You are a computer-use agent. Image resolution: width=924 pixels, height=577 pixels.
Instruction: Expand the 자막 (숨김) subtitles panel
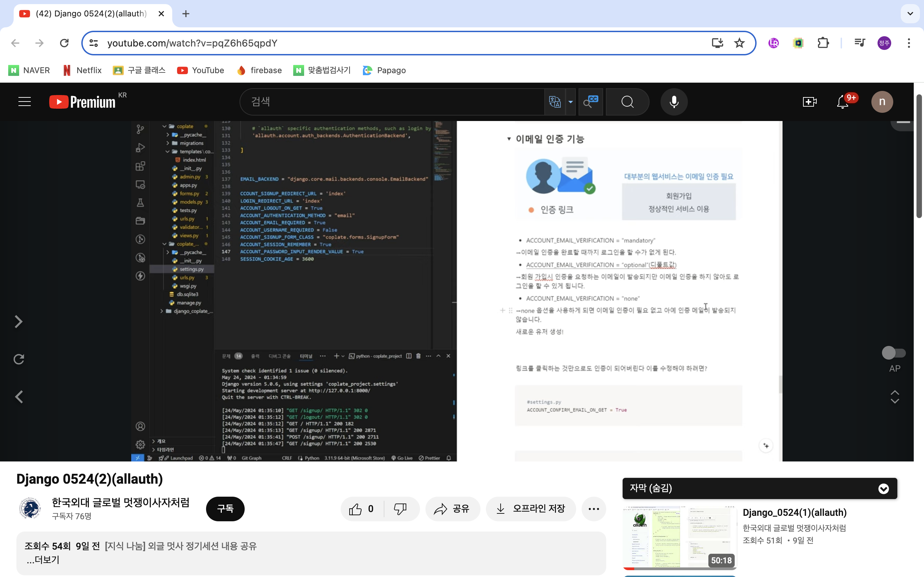883,488
